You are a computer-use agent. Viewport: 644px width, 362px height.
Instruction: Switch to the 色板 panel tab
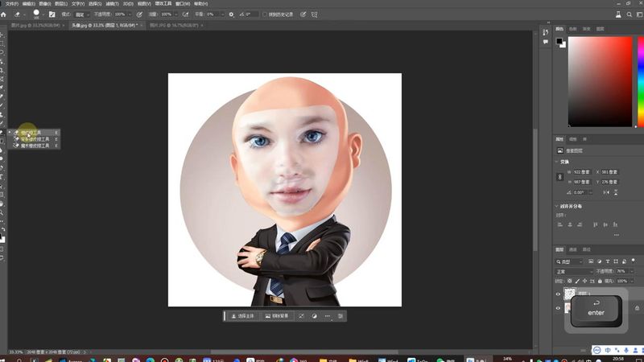click(573, 29)
